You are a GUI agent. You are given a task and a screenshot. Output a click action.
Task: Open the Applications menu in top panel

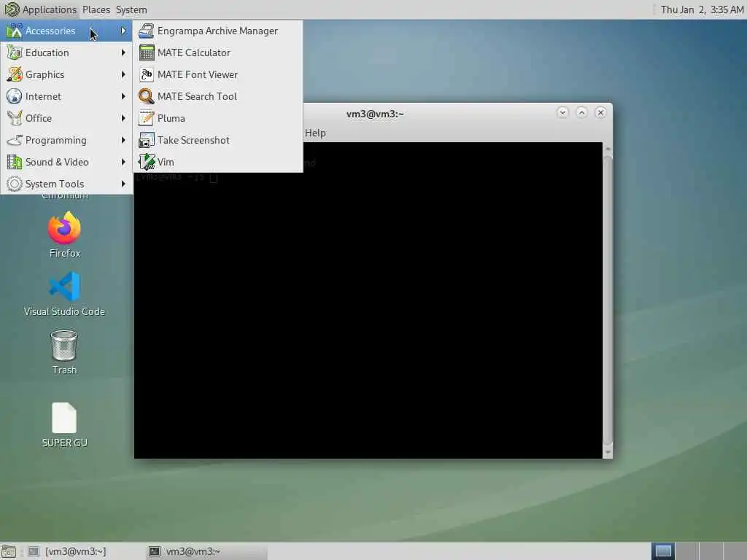point(50,9)
